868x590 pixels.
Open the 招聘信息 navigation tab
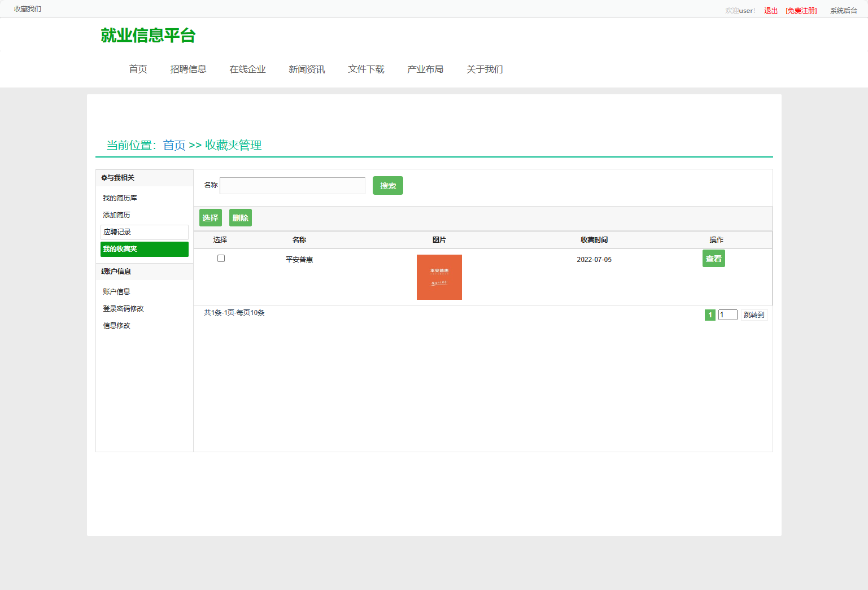[188, 69]
